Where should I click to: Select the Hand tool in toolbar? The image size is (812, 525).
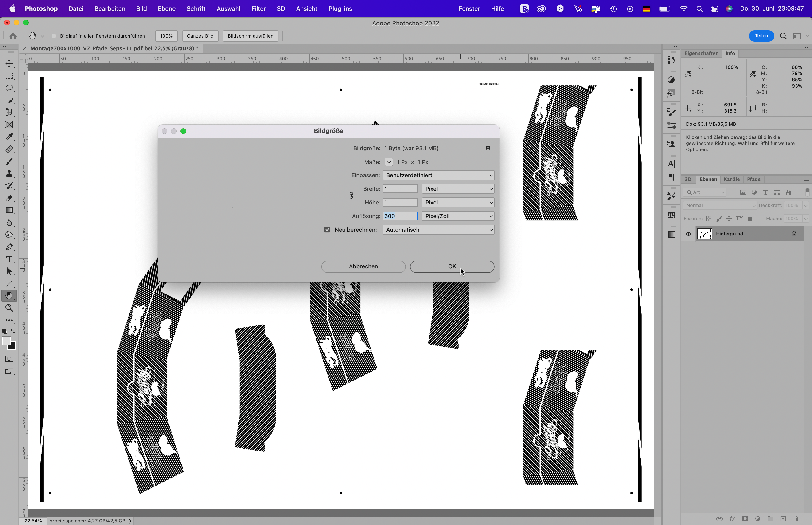[x=9, y=296]
